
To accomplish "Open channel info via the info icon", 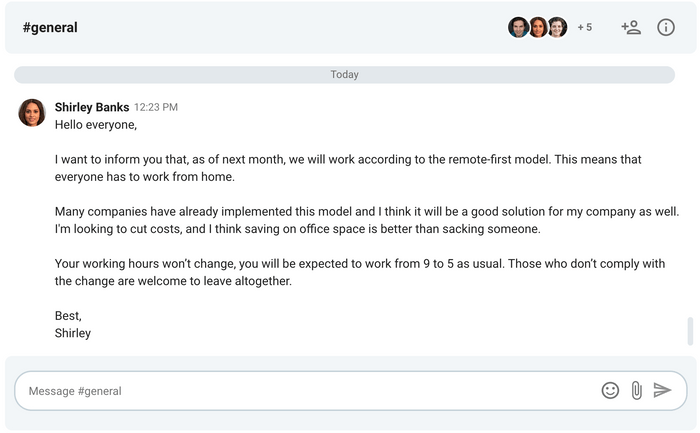I will 666,28.
